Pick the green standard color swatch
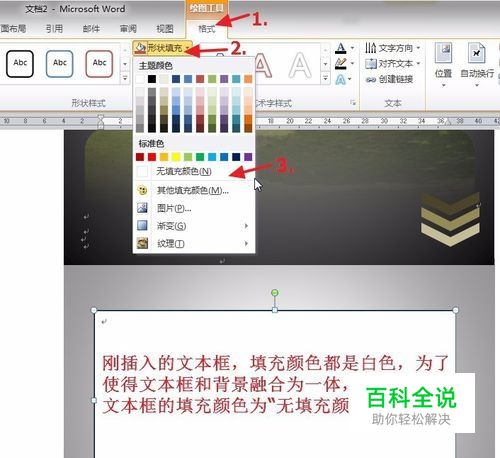 click(200, 157)
